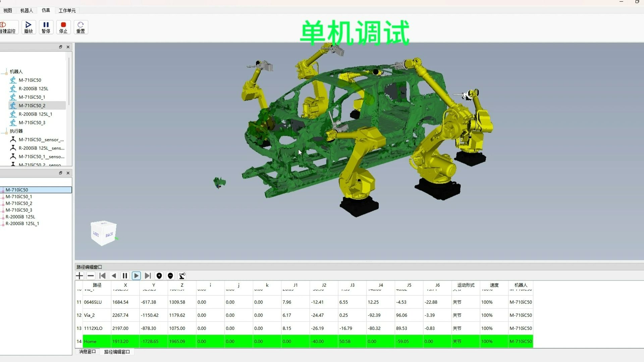Click the add waypoint marker icon
The width and height of the screenshot is (644, 362).
pyautogui.click(x=159, y=276)
